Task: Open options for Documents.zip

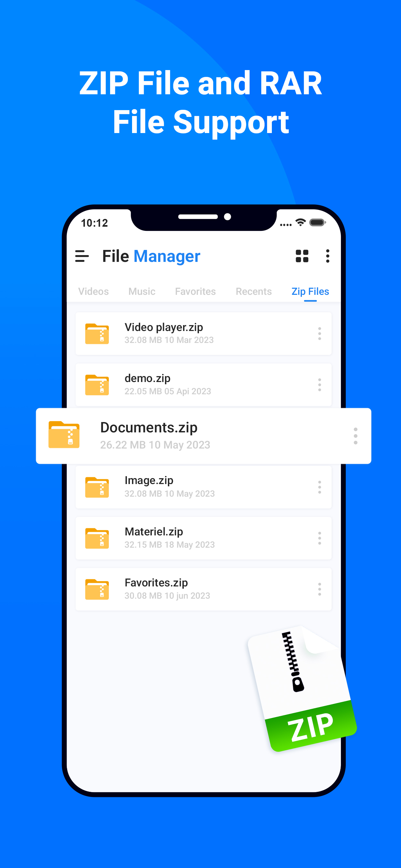Action: click(x=355, y=436)
